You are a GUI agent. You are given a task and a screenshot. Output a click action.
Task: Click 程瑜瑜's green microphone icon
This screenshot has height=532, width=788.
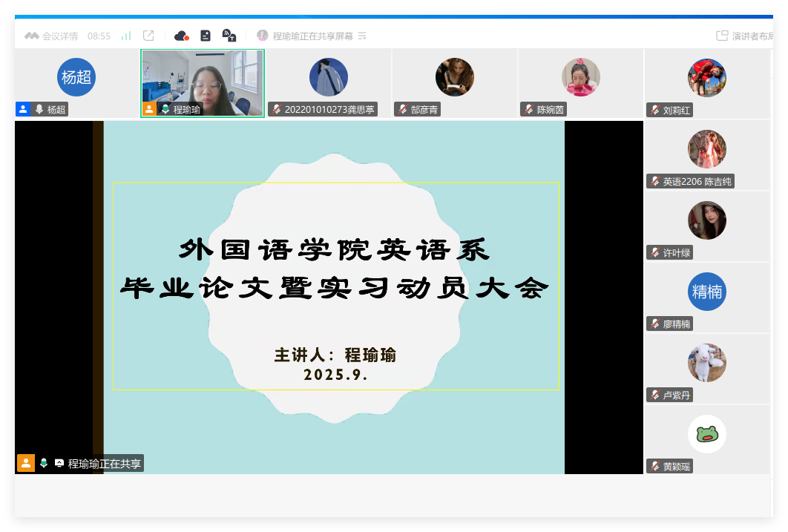165,110
